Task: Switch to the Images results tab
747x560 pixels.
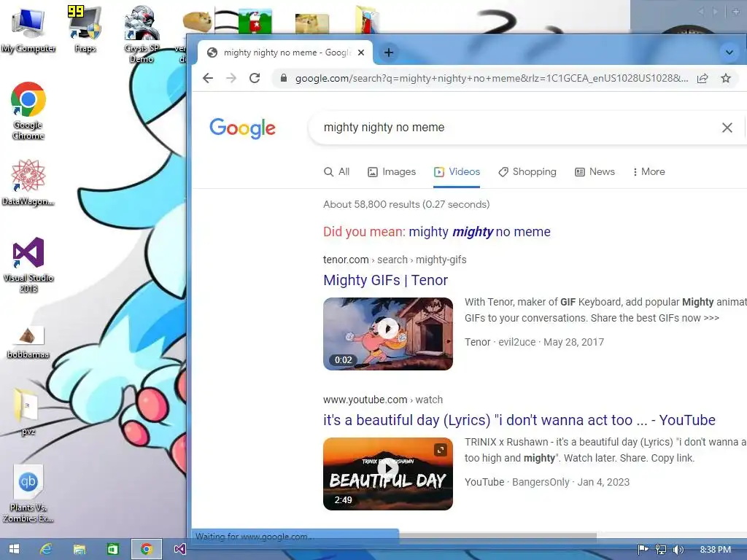Action: [392, 172]
